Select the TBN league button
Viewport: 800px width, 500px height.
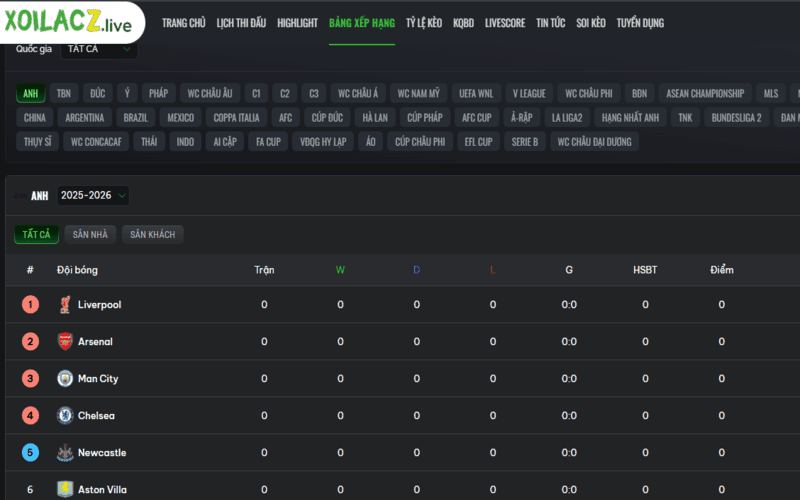coord(64,93)
